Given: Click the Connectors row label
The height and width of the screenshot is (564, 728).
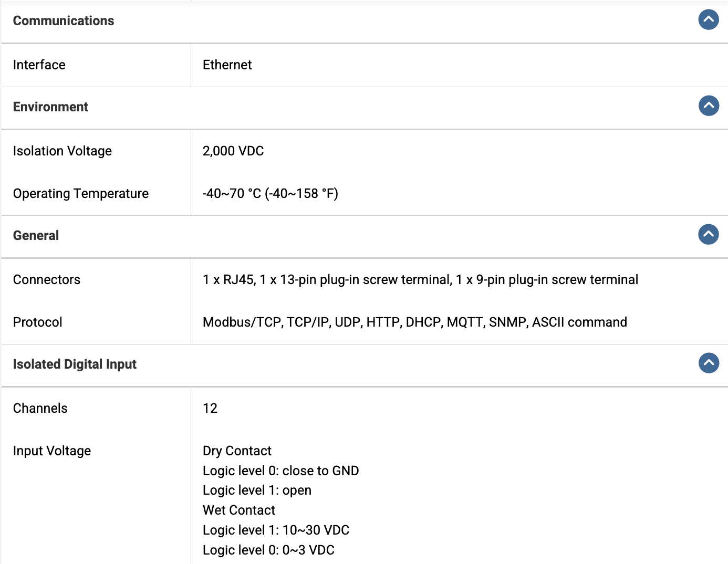Looking at the screenshot, I should [x=47, y=279].
